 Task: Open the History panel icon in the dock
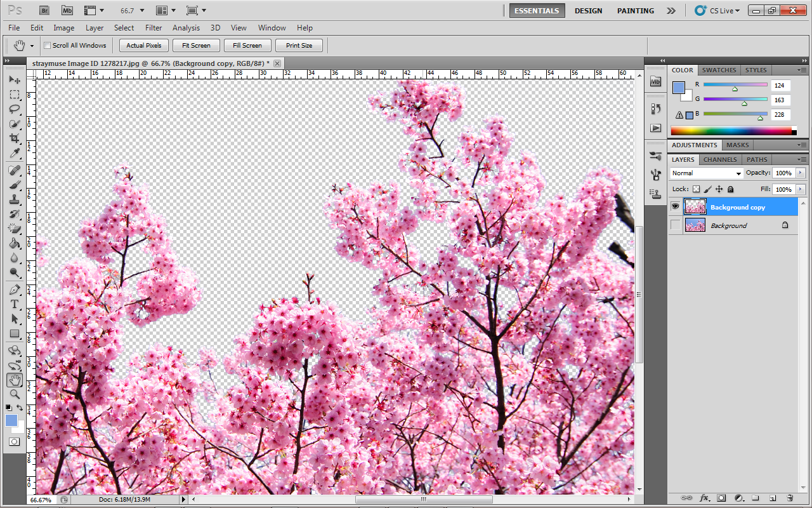(x=656, y=109)
